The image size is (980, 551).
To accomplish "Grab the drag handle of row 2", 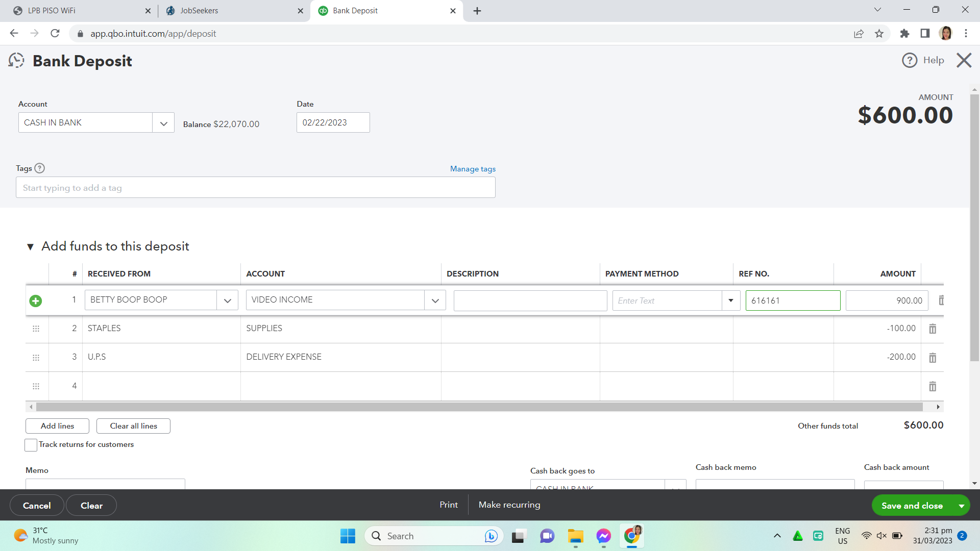I will tap(36, 329).
